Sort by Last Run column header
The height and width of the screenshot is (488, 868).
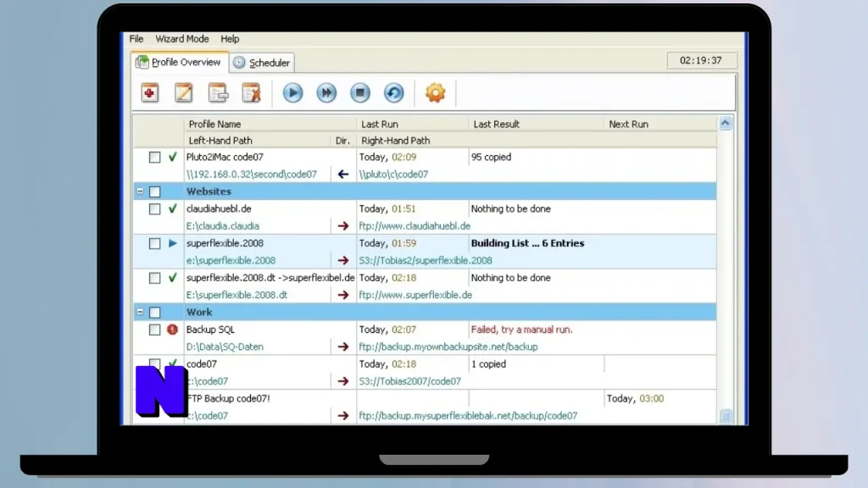tap(413, 124)
